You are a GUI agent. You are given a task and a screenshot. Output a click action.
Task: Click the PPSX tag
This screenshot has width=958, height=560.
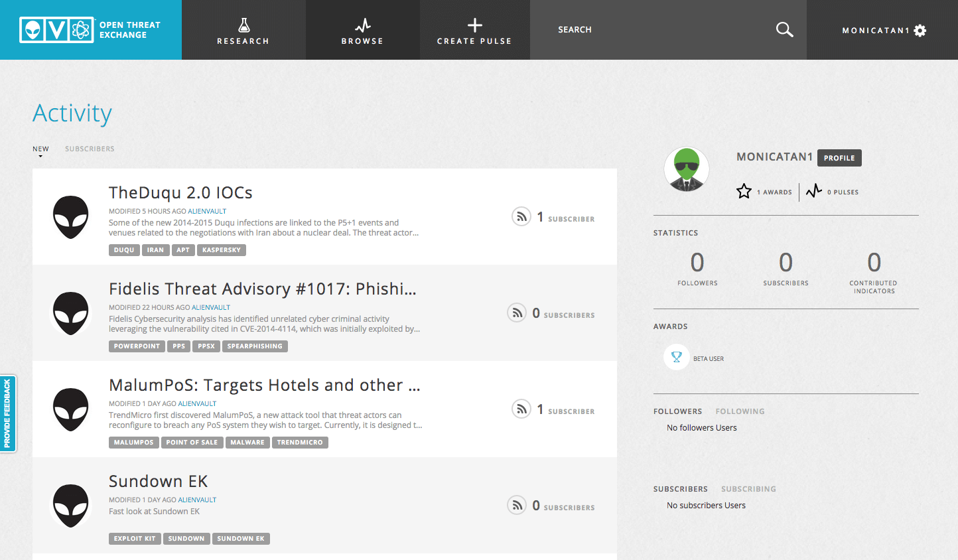pyautogui.click(x=206, y=346)
